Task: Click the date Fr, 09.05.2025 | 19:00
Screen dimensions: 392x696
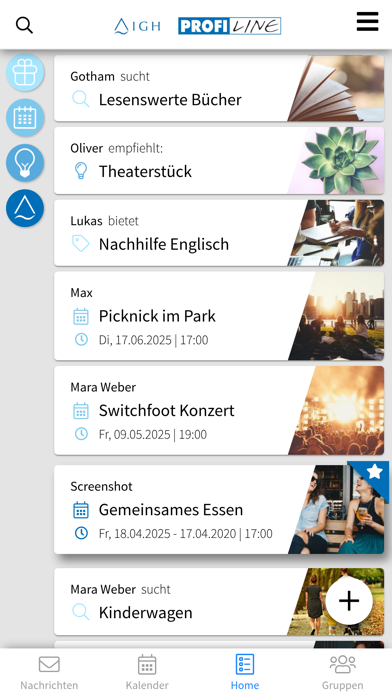Action: (153, 435)
